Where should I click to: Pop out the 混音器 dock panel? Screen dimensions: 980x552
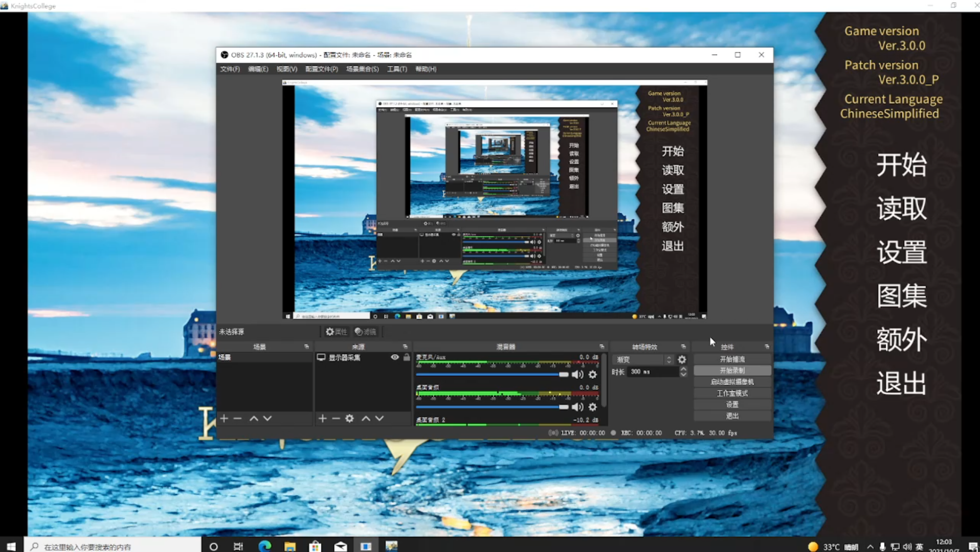point(602,347)
